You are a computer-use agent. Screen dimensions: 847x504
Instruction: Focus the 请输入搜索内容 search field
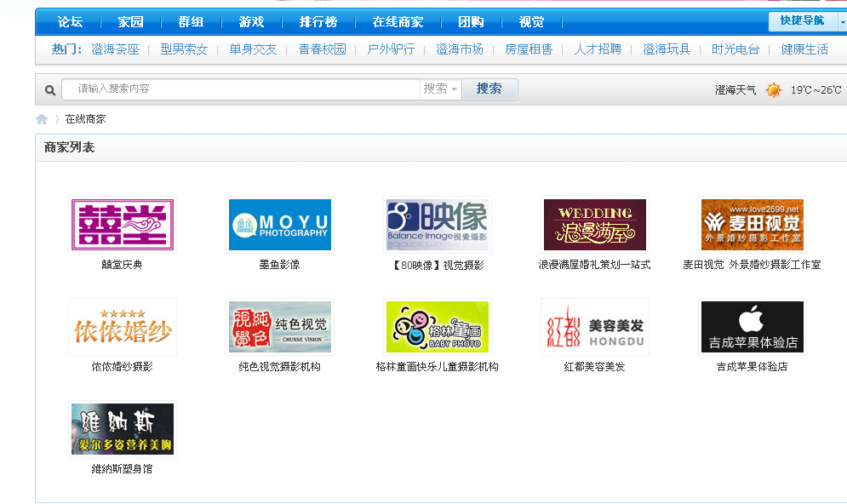click(x=241, y=89)
